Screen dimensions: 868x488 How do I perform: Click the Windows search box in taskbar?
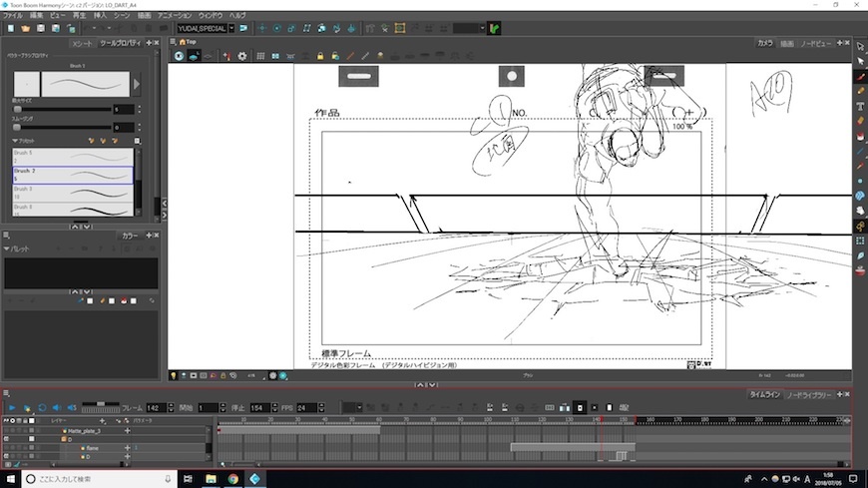click(x=99, y=479)
